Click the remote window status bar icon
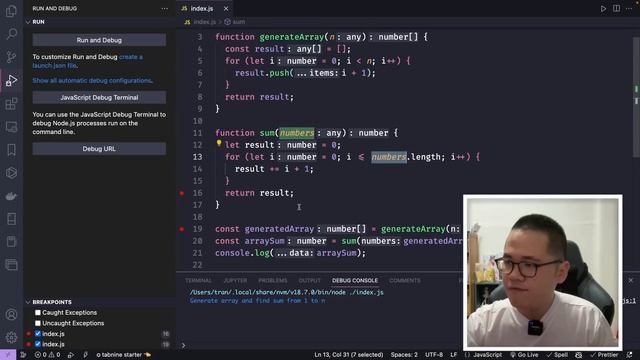640x360 pixels. click(8, 355)
